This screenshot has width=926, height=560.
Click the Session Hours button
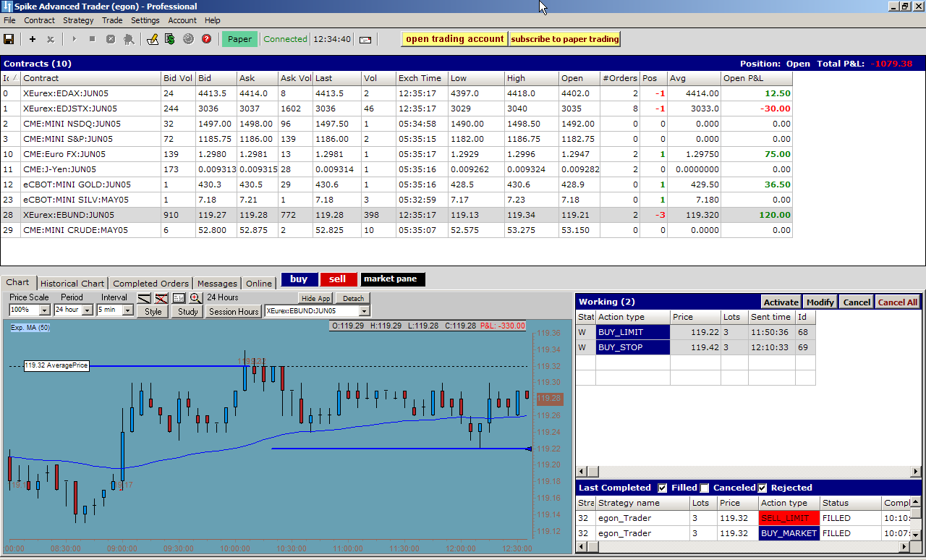point(234,311)
